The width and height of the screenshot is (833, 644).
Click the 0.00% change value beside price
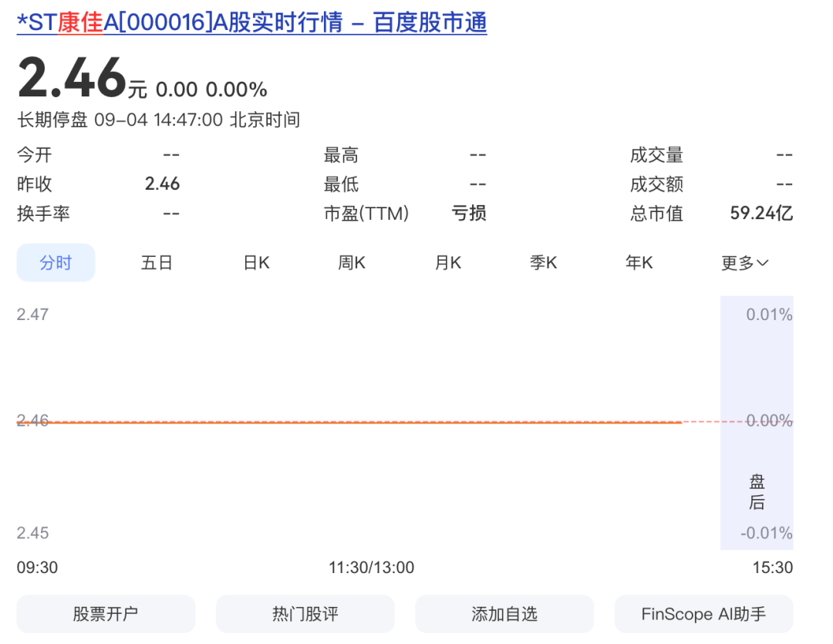(237, 89)
